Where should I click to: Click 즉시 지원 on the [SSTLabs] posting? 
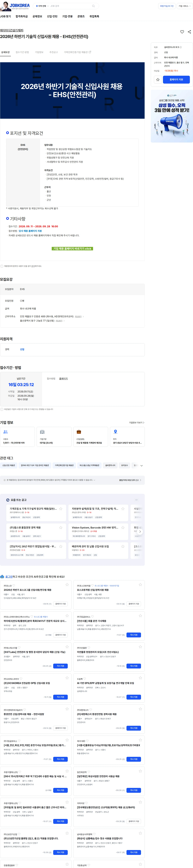tap(61, 666)
